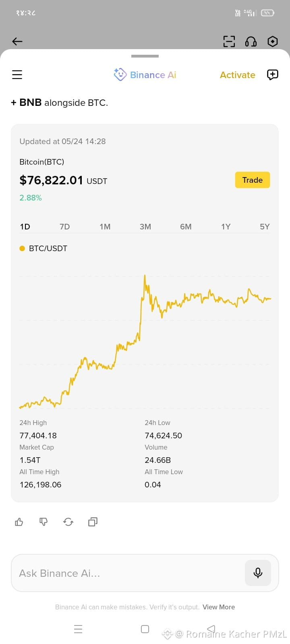Start a new chat with plus-bubble icon
The height and width of the screenshot is (644, 290).
tap(273, 74)
